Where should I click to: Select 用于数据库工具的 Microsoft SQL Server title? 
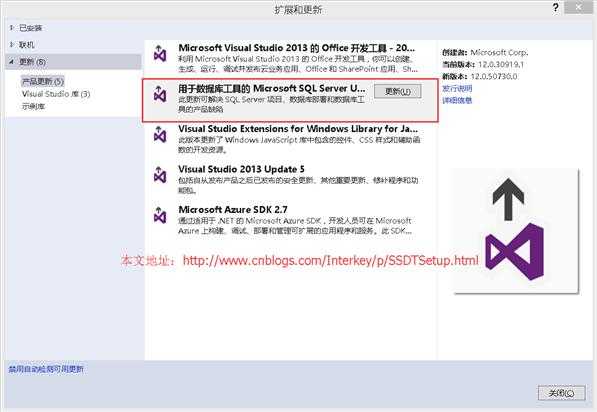tap(272, 88)
